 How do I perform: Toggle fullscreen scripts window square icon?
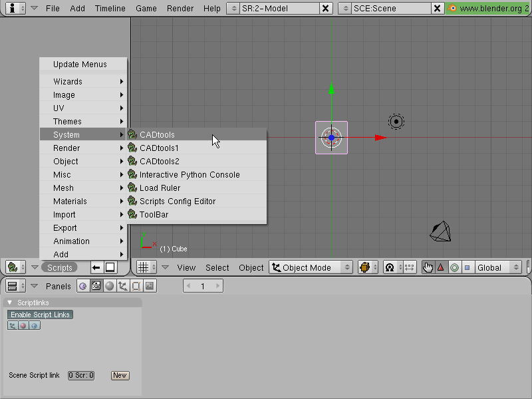110,267
